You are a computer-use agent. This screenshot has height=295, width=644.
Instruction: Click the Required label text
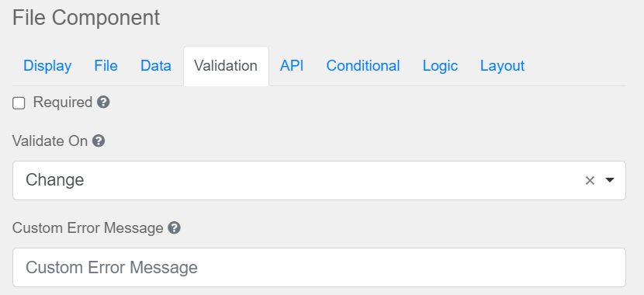coord(62,102)
